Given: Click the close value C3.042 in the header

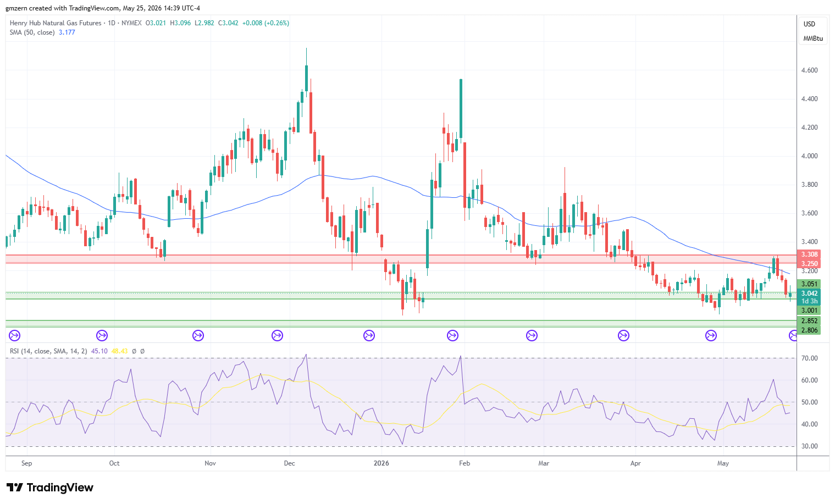Looking at the screenshot, I should click(x=228, y=23).
